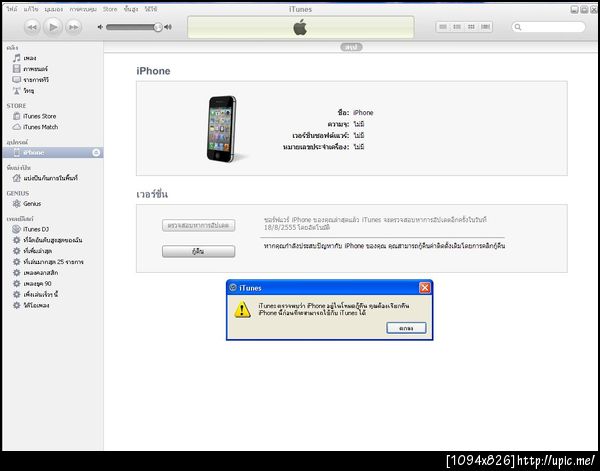
Task: Click the volume slider knob
Action: point(158,27)
